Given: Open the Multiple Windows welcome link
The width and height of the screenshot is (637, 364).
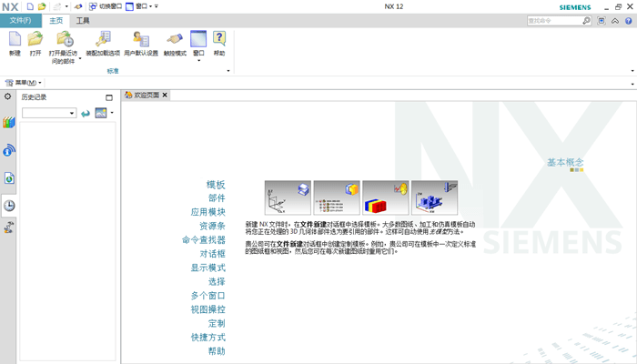Looking at the screenshot, I should click(x=208, y=296).
